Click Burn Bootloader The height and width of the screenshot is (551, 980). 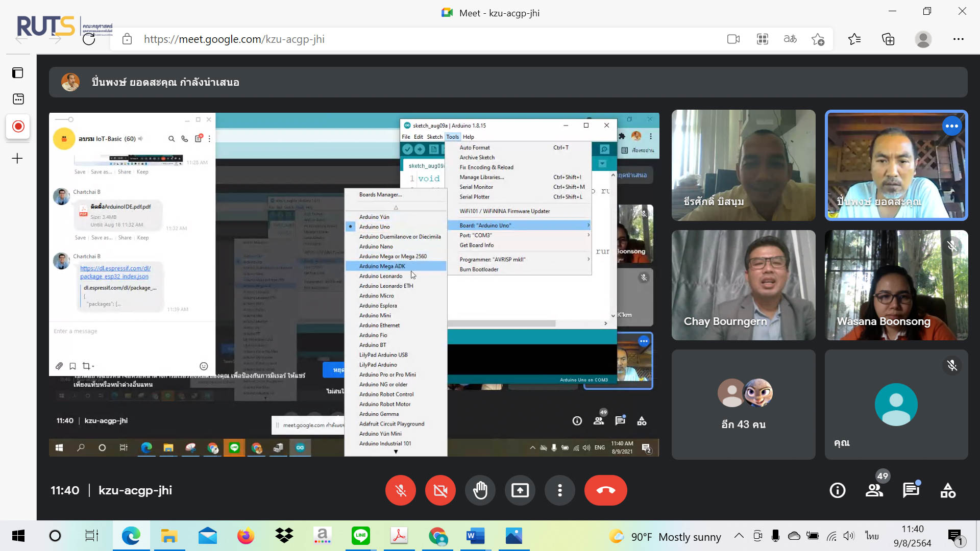(520, 269)
